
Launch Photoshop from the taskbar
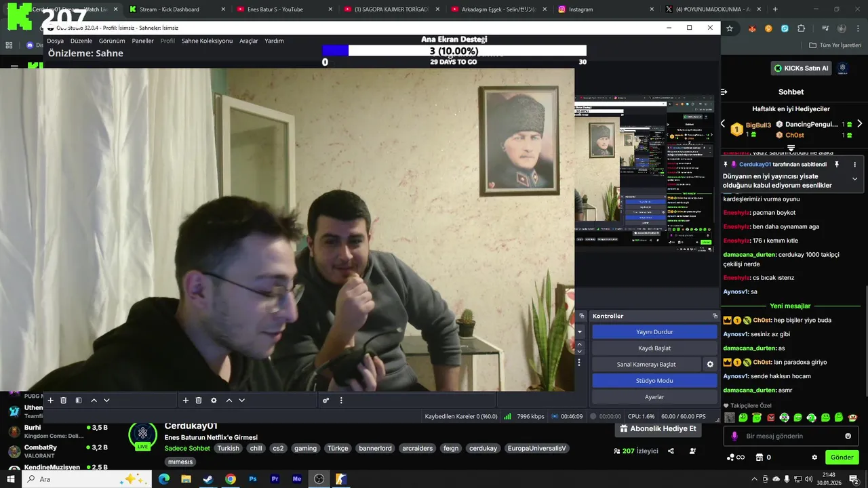pos(253,479)
